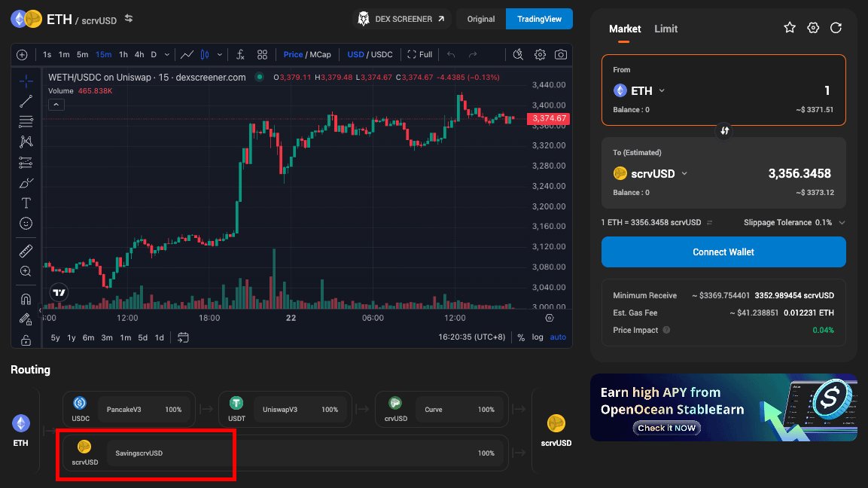Select the ruler measure tool
This screenshot has width=868, height=488.
click(x=26, y=251)
